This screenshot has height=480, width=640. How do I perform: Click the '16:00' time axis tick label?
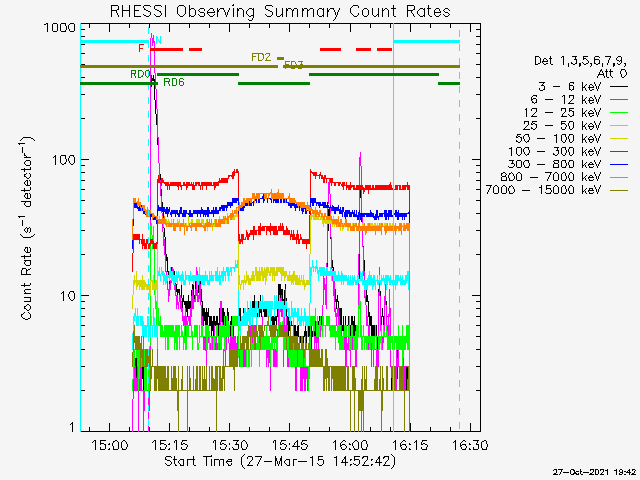(x=350, y=445)
